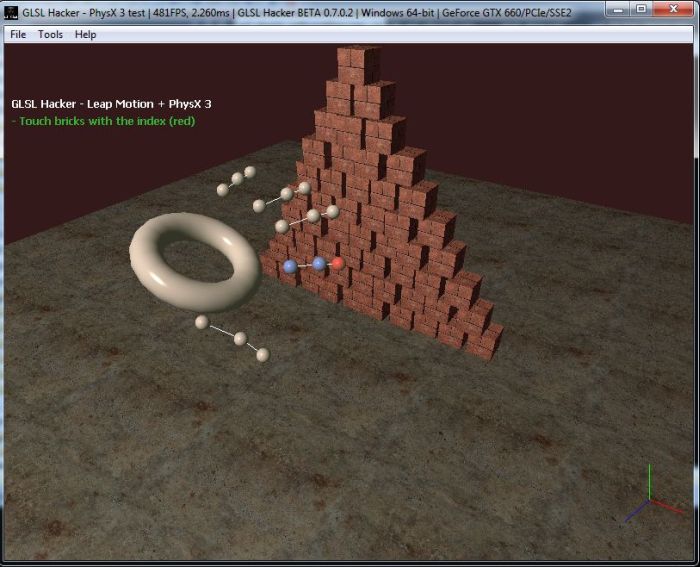The height and width of the screenshot is (567, 700).
Task: Click the GLSL Hacker app icon in title bar
Action: pyautogui.click(x=11, y=12)
